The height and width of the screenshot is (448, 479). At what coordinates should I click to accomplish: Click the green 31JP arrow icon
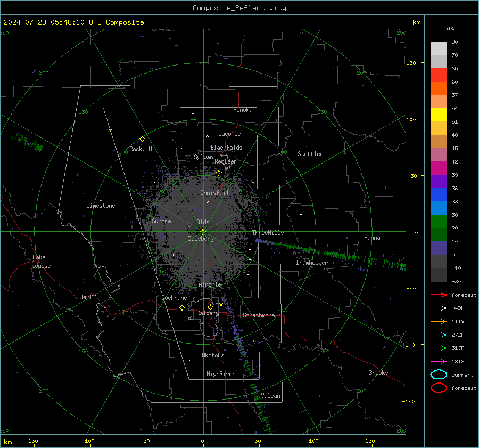(x=439, y=348)
